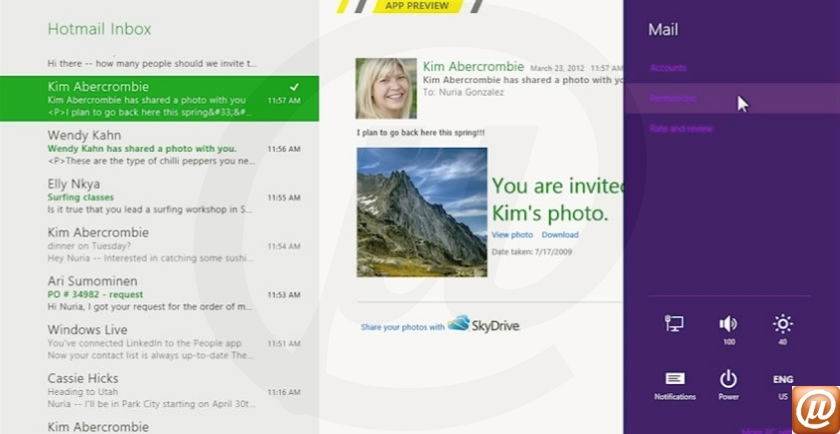Click the 'March 23, 2012' date in the message header
This screenshot has width=840, height=434.
pyautogui.click(x=558, y=69)
